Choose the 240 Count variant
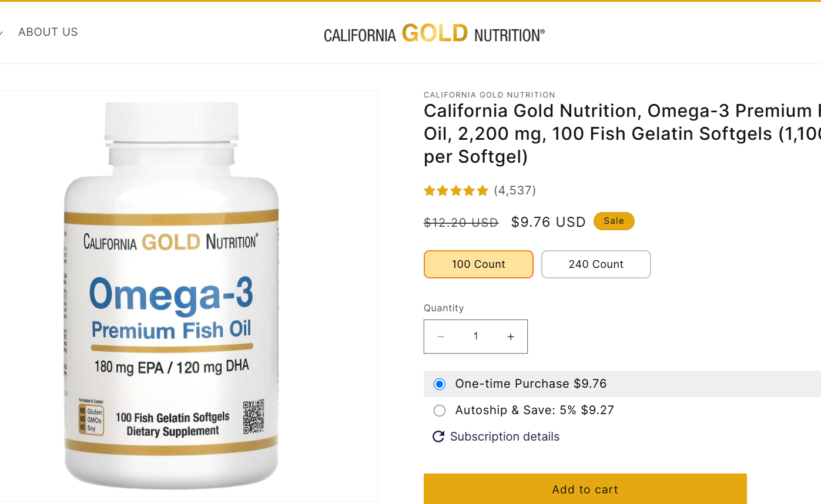The height and width of the screenshot is (504, 821). point(596,264)
